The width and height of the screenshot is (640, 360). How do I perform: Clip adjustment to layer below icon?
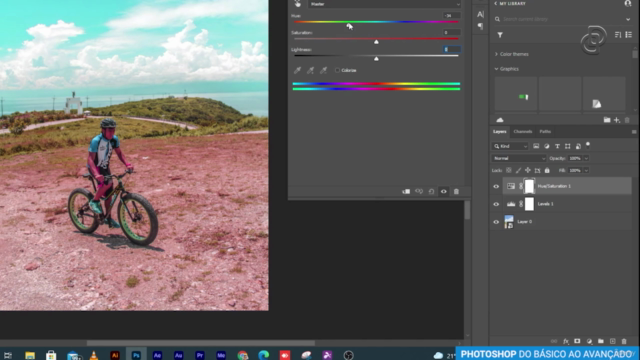[x=406, y=191]
